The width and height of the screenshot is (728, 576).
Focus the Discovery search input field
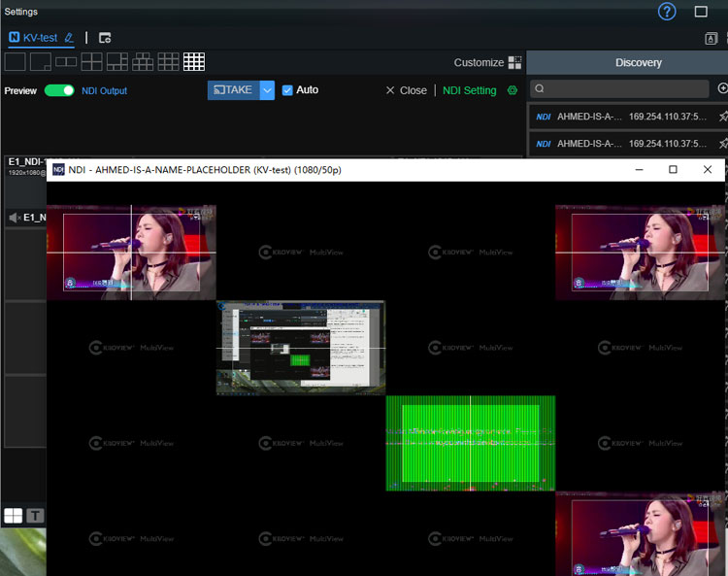(620, 88)
